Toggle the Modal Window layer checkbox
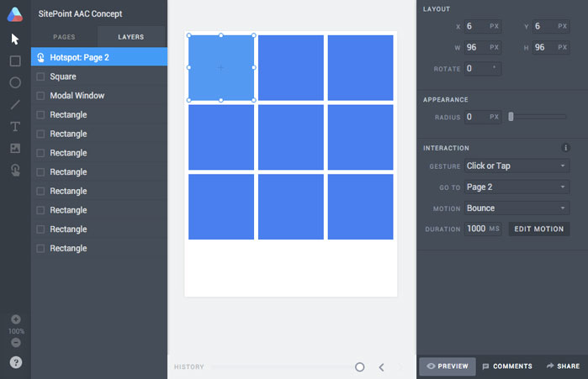588x379 pixels. point(40,96)
